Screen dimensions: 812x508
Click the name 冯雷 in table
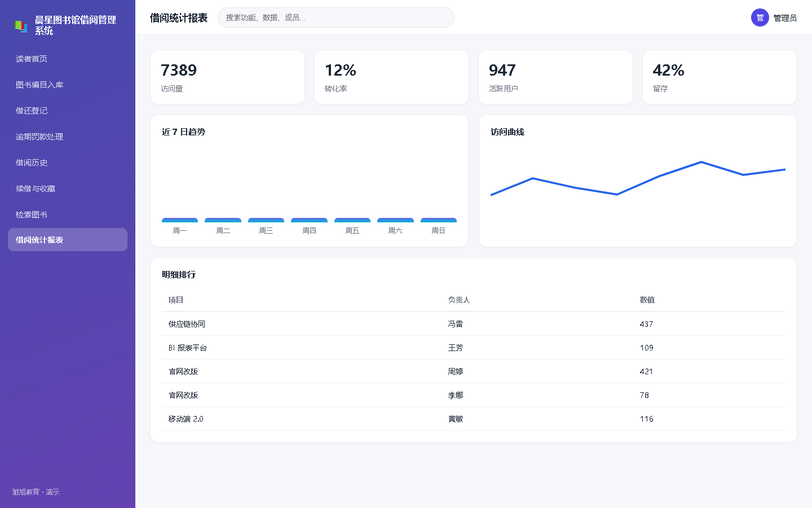(x=456, y=324)
